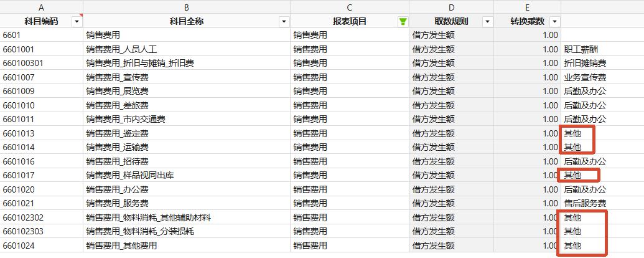Click the 科目编码 header cell
This screenshot has height=258, width=644.
click(x=42, y=22)
